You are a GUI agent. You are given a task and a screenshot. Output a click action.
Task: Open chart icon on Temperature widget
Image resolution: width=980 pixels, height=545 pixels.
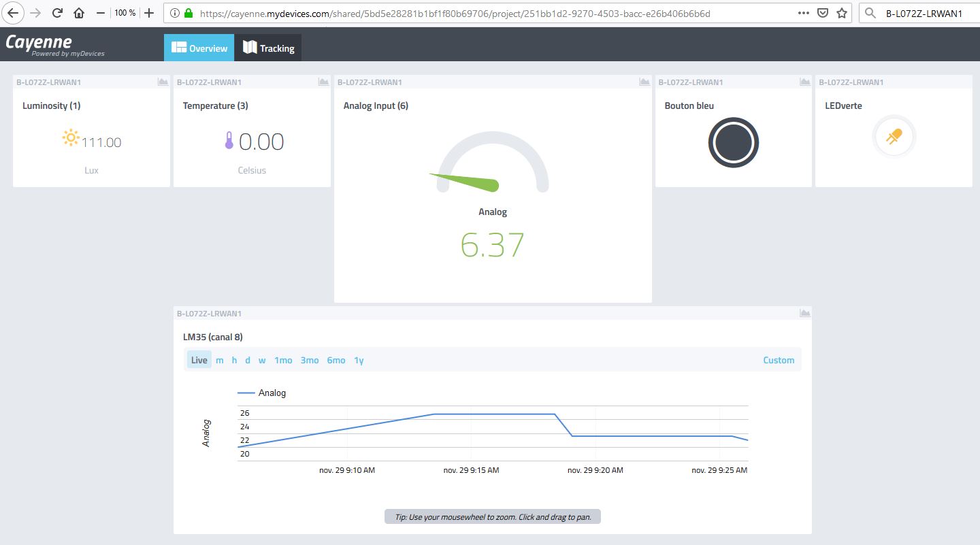323,82
